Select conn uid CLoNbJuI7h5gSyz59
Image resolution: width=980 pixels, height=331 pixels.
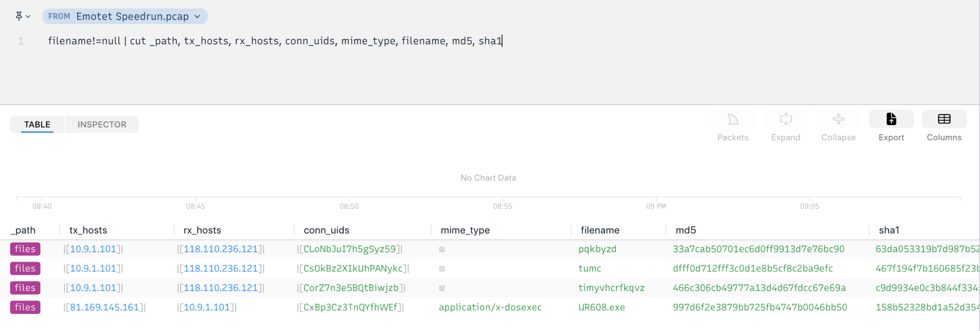coord(349,249)
